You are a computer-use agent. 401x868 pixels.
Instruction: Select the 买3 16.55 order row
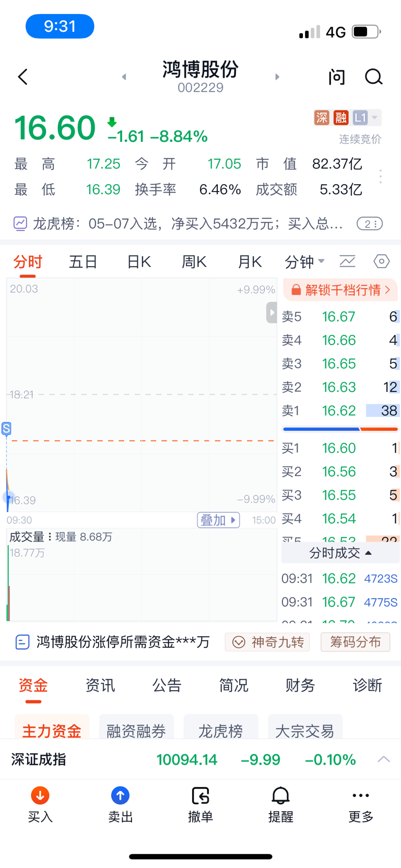click(x=340, y=495)
